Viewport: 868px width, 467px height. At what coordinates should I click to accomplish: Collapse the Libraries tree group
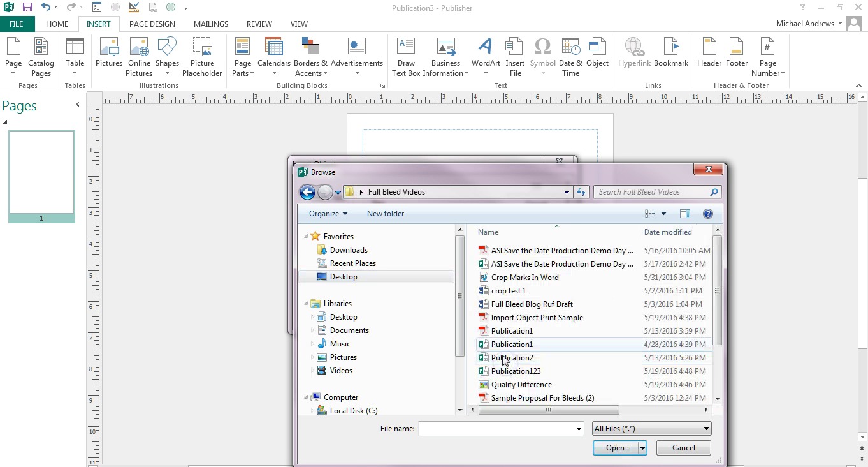tap(306, 304)
